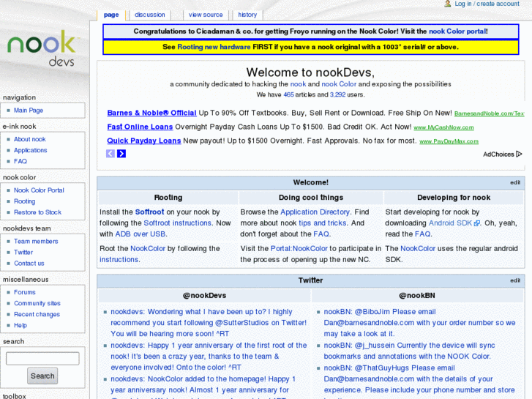Open nookBN tweet to @BiboJim
Viewport: 532px width, 399px height.
pos(419,323)
